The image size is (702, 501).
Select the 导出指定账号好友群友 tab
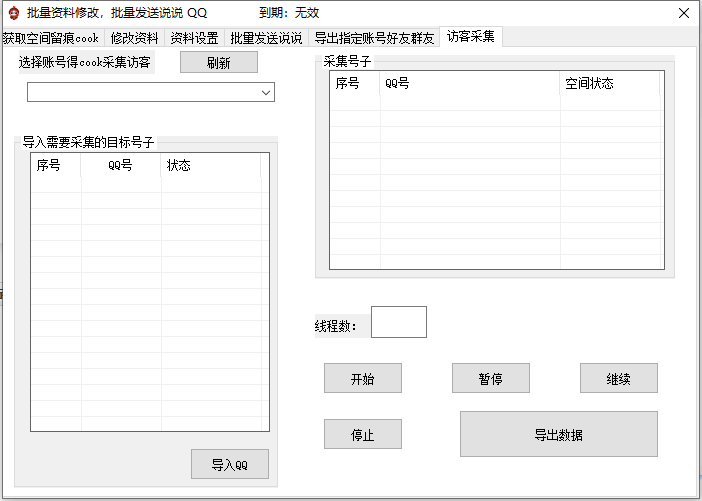pos(374,38)
